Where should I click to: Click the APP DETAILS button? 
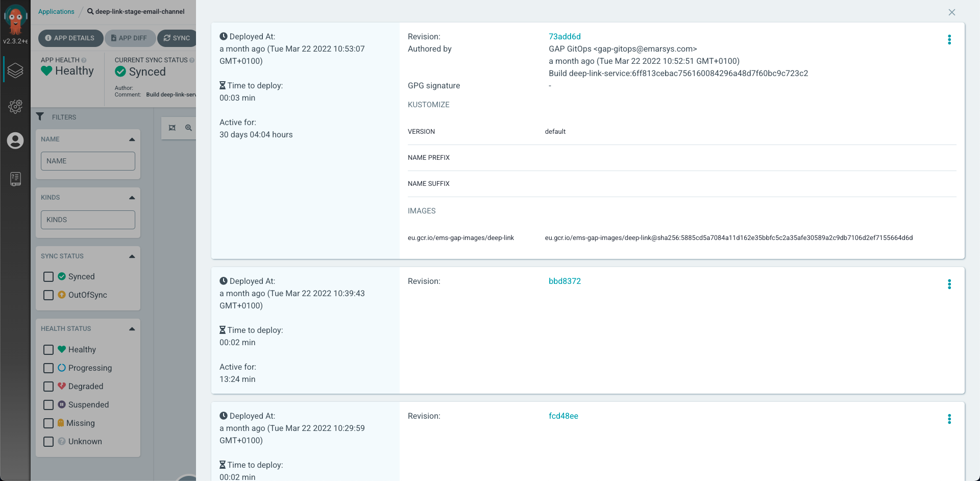tap(70, 38)
